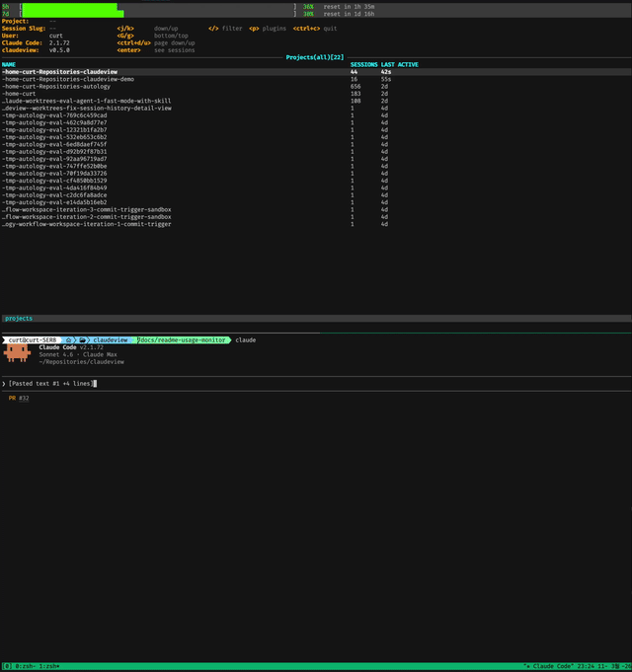
Task: Click the <G/g> bottom/top hint
Action: coord(153,36)
